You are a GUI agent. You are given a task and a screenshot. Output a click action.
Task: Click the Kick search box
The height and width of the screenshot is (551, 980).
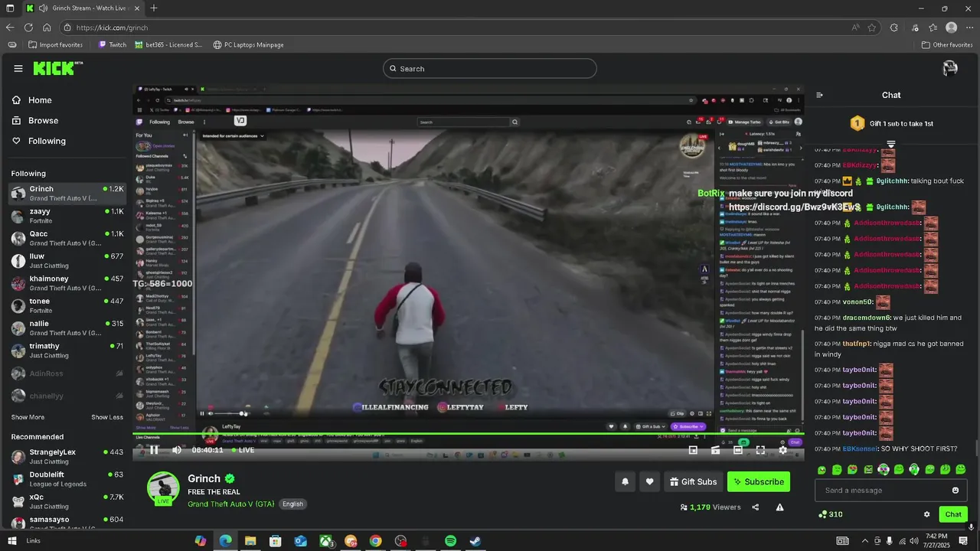tap(490, 69)
